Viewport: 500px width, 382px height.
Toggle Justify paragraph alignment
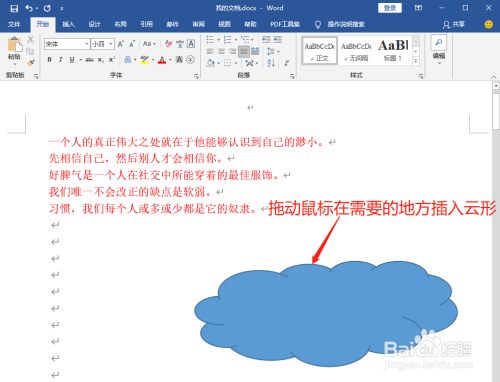(244, 51)
